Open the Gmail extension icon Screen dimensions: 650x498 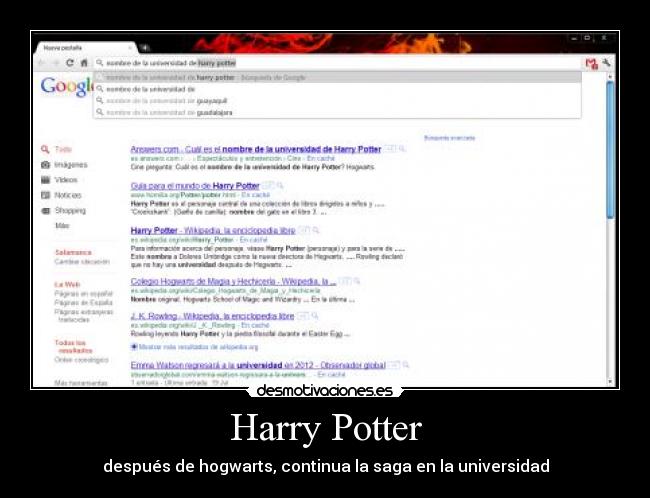click(592, 63)
